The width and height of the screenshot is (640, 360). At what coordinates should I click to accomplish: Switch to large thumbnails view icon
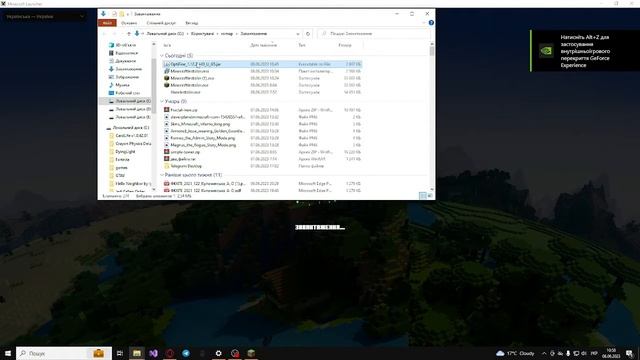(x=430, y=196)
